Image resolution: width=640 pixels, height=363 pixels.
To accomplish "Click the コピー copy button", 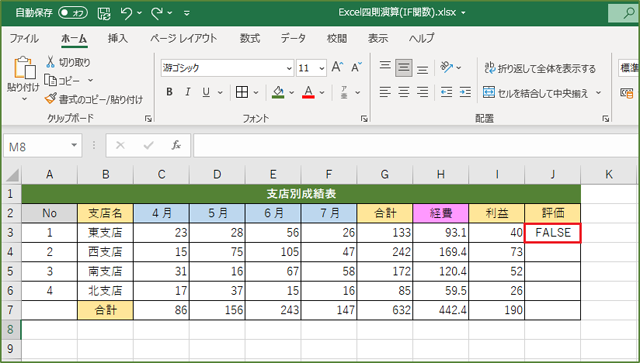I will point(62,80).
